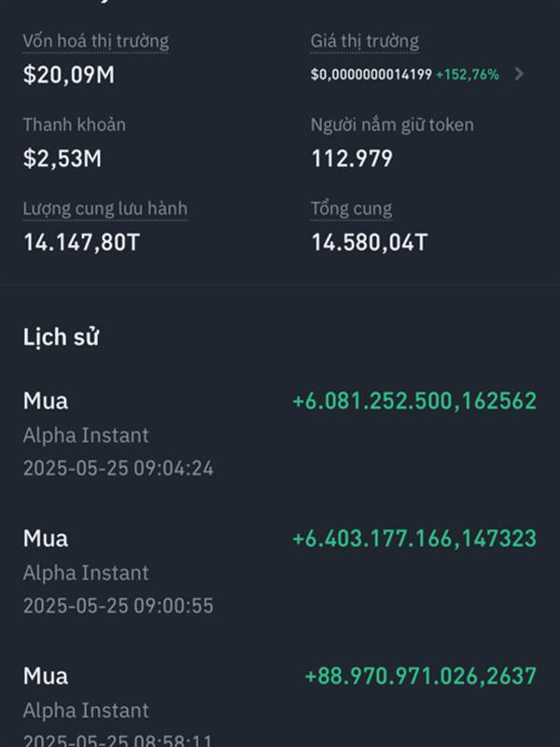This screenshot has width=560, height=747.
Task: Open the +6.403.177.166,147323 purchase entry
Action: point(280,571)
